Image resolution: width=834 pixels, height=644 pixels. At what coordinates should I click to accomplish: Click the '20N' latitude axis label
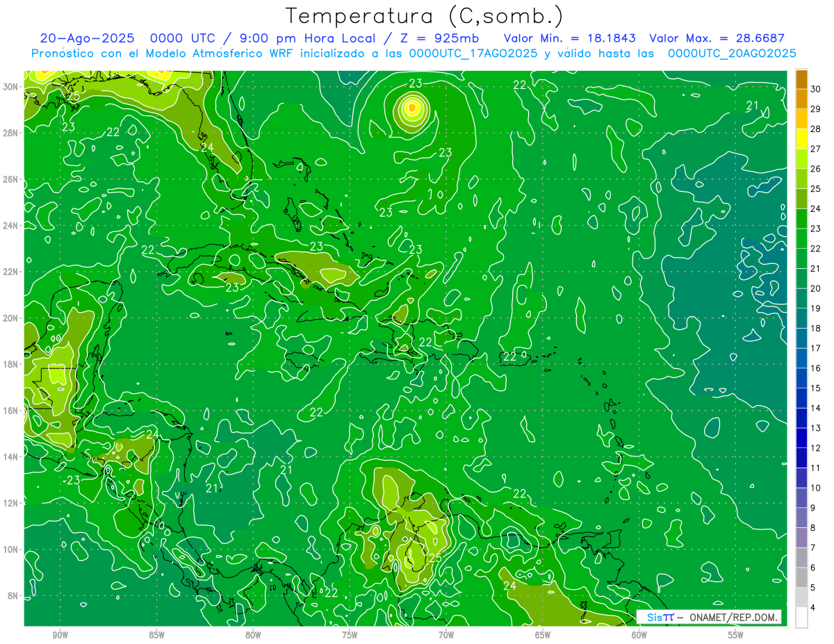tap(10, 318)
